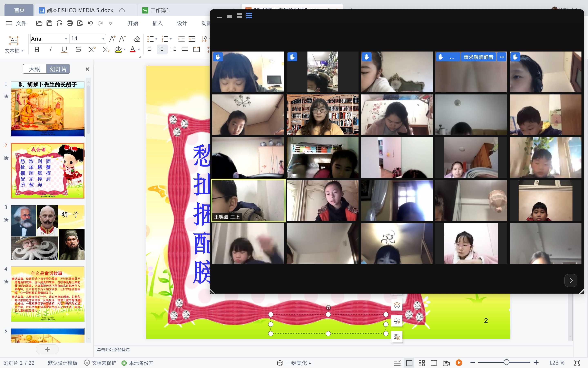The image size is (588, 368).
Task: Align text right
Action: [x=174, y=50]
